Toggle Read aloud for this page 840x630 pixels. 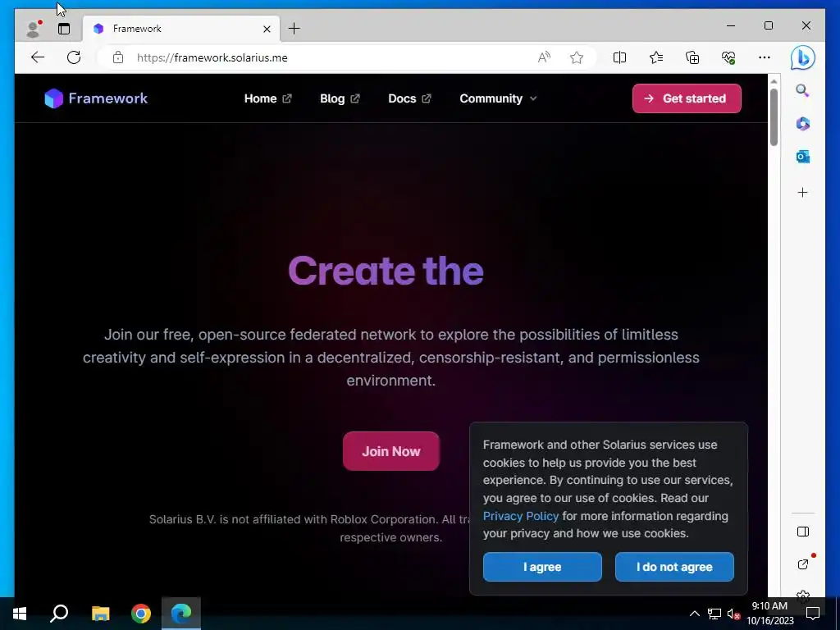[544, 57]
